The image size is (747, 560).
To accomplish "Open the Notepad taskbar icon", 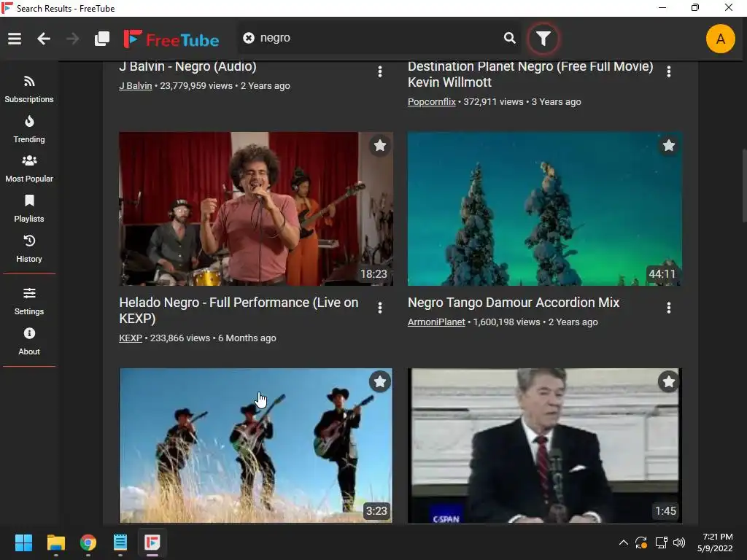I will [120, 542].
